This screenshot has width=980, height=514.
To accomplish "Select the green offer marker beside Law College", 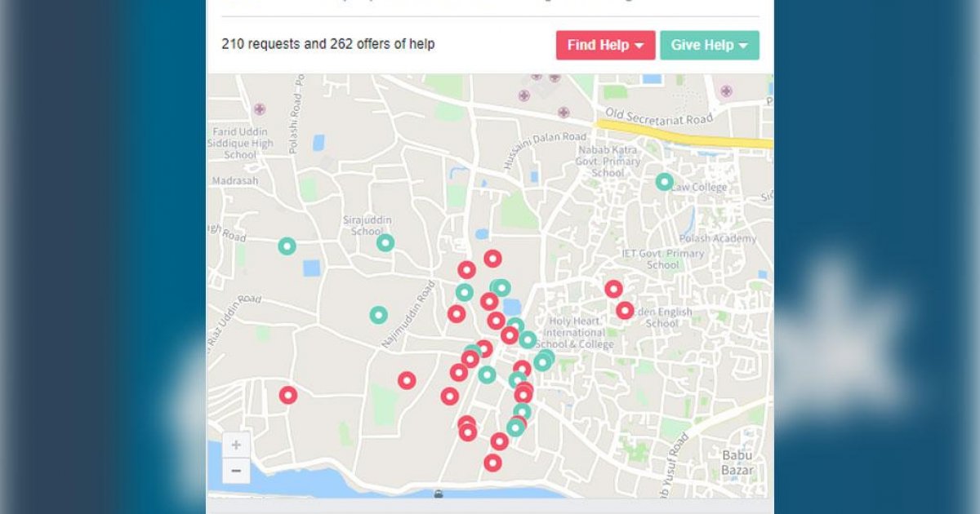I will 664,181.
